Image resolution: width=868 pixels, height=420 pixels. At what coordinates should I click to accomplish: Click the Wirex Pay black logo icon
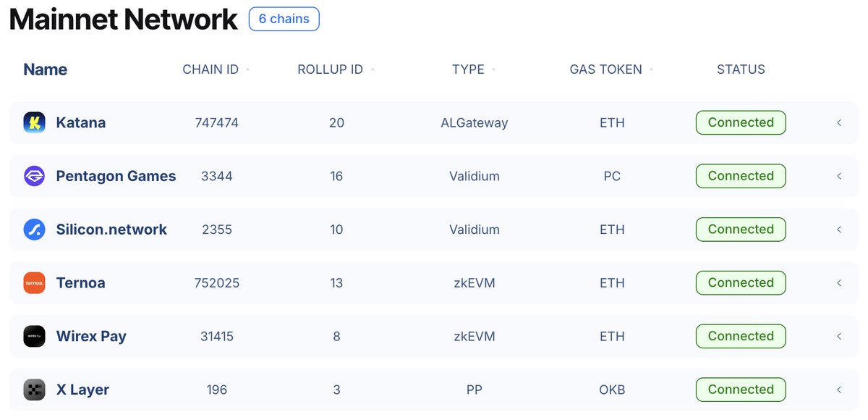[x=34, y=336]
